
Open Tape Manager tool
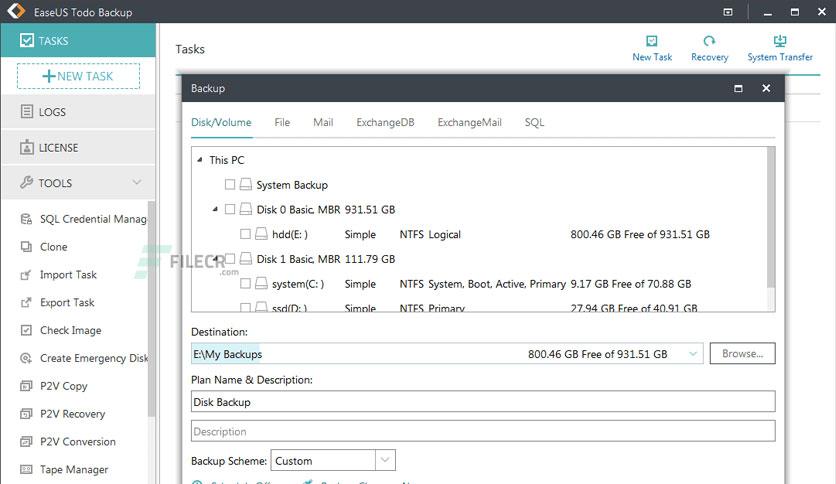[64, 469]
